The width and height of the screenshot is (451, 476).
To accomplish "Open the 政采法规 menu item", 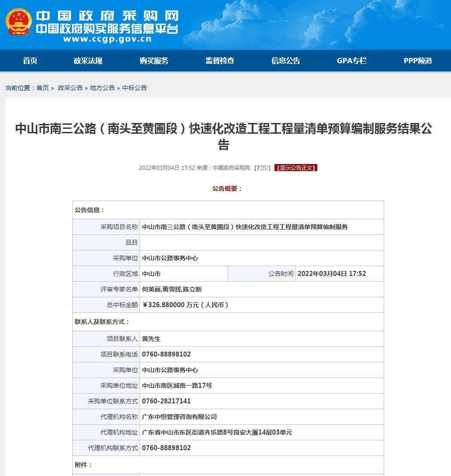I will tap(87, 61).
